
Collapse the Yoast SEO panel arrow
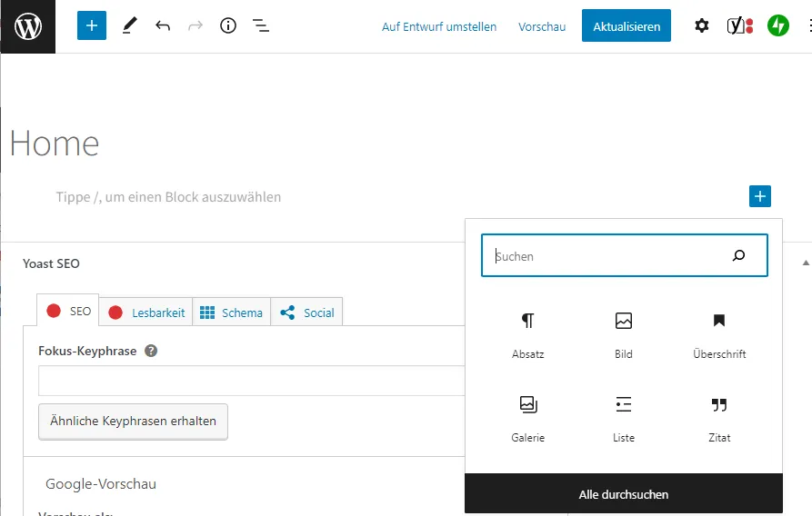point(806,263)
